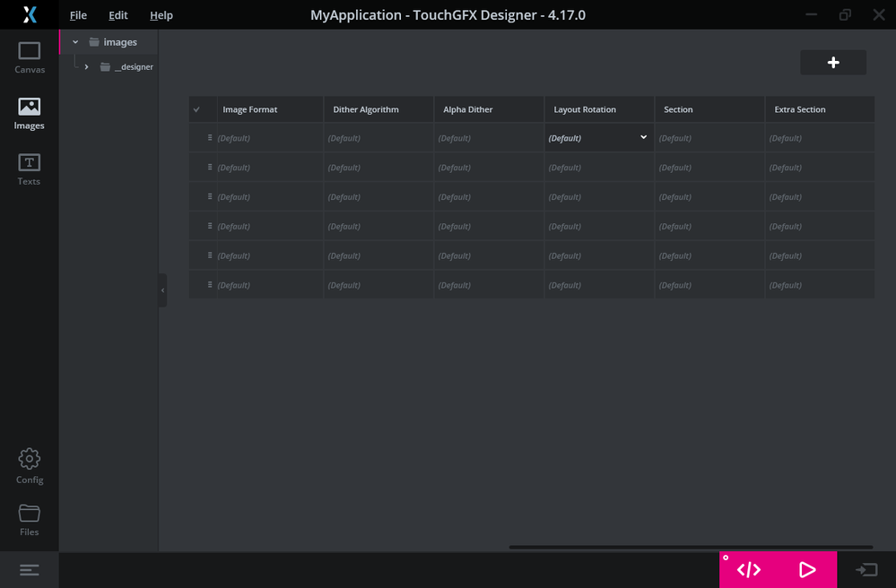Collapse the folder side panel handle
The image size is (896, 588).
pyautogui.click(x=163, y=290)
